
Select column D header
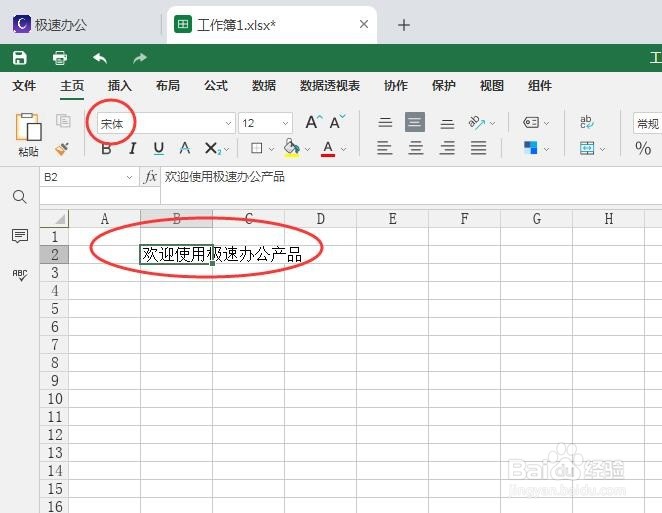tap(320, 219)
